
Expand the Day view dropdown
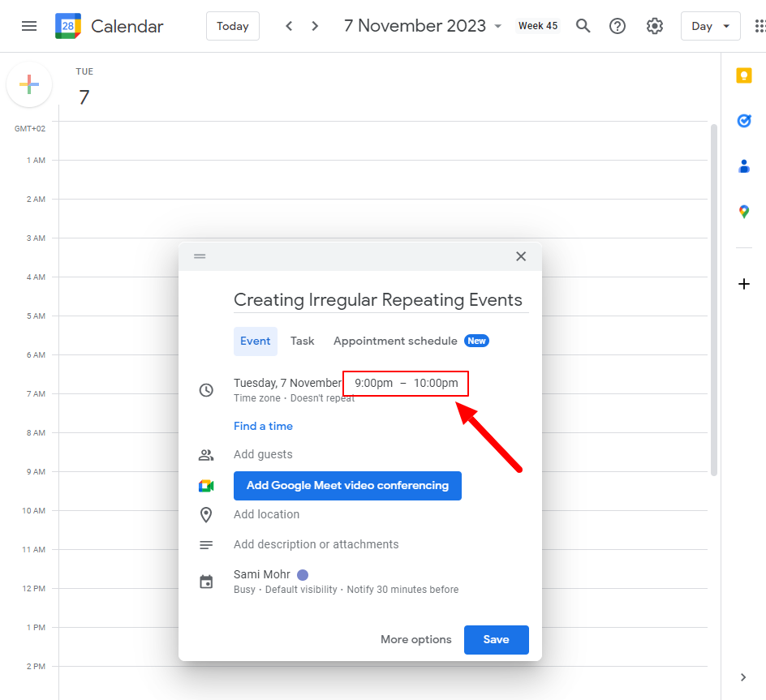pyautogui.click(x=710, y=26)
